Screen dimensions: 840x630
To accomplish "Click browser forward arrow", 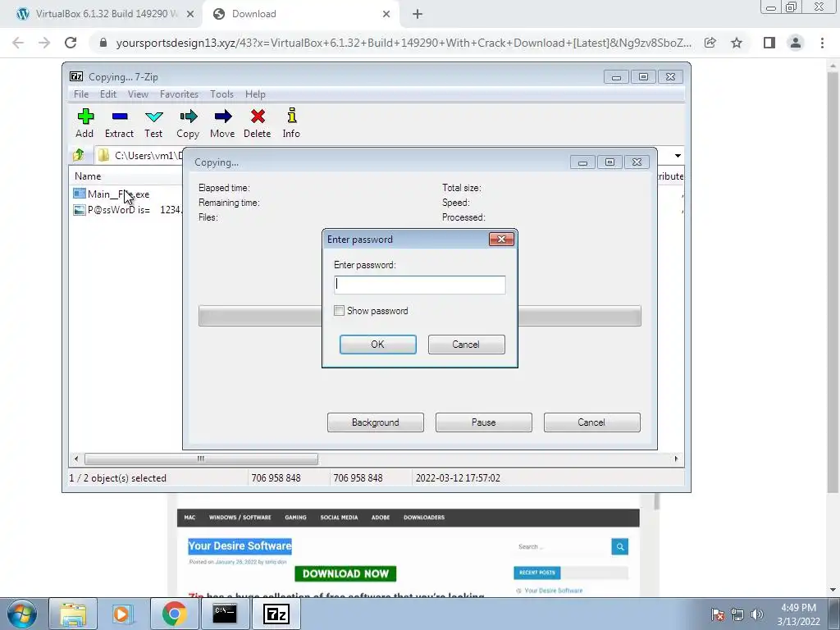I will (x=44, y=43).
